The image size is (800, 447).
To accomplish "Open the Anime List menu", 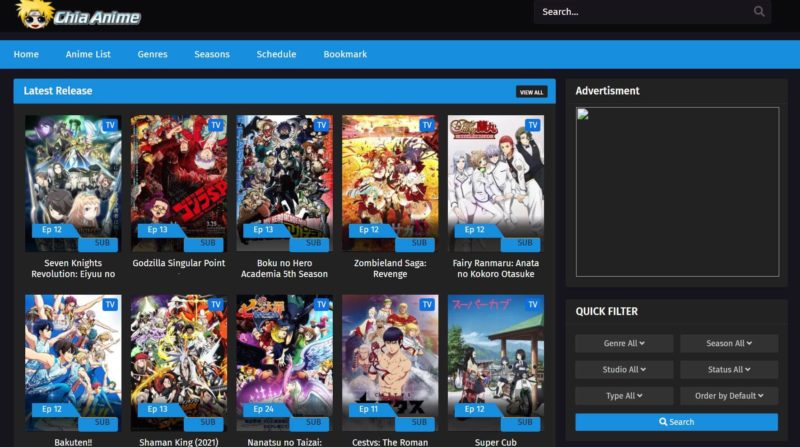I will (88, 54).
